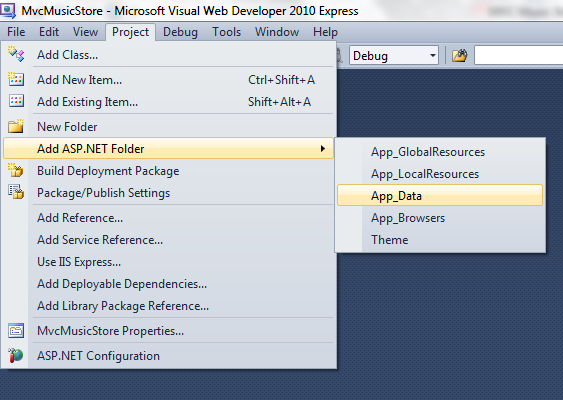Choose Add Existing Item... menu entry

point(168,102)
